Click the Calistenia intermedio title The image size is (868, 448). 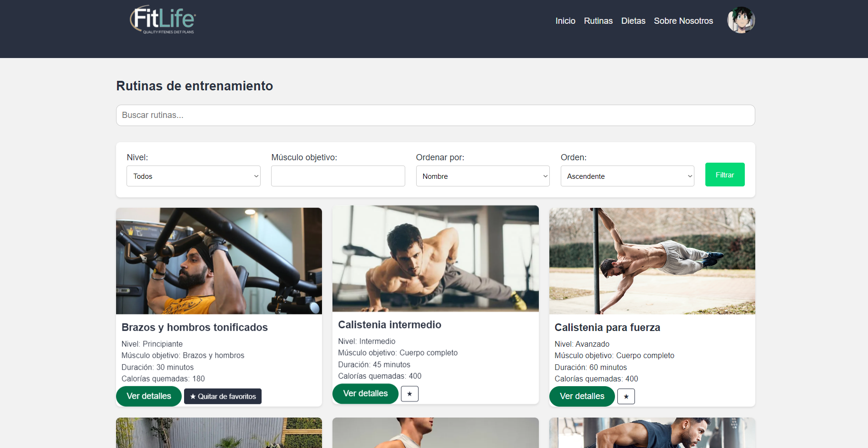point(390,325)
